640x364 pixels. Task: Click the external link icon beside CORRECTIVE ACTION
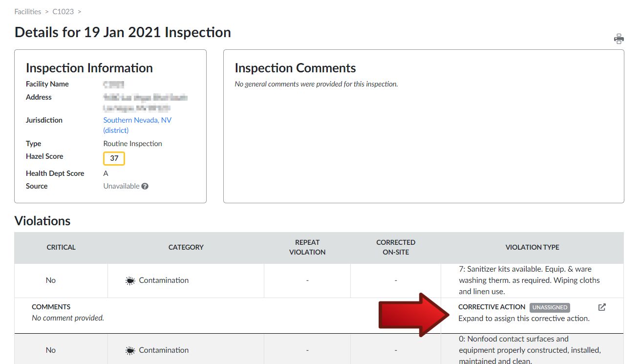[601, 307]
